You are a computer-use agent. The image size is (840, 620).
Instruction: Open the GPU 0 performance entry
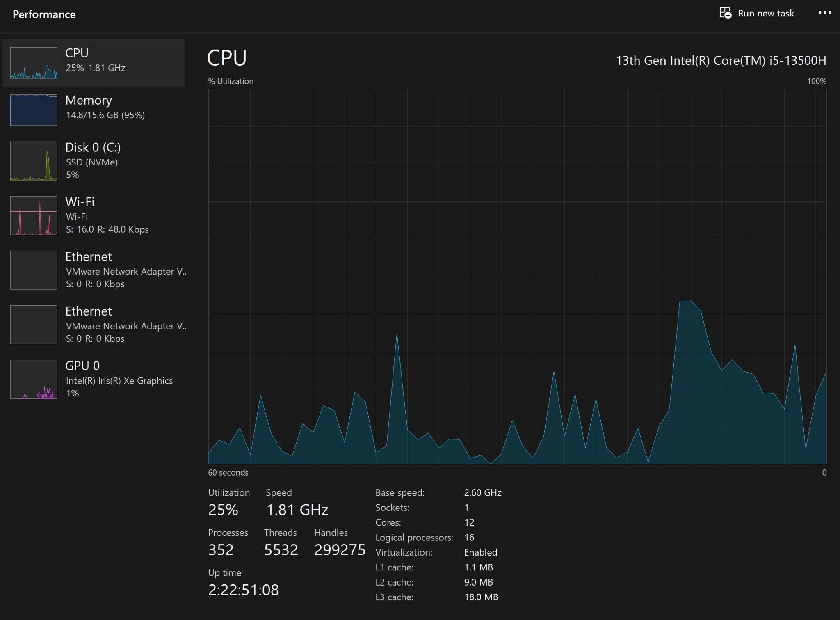tap(94, 379)
